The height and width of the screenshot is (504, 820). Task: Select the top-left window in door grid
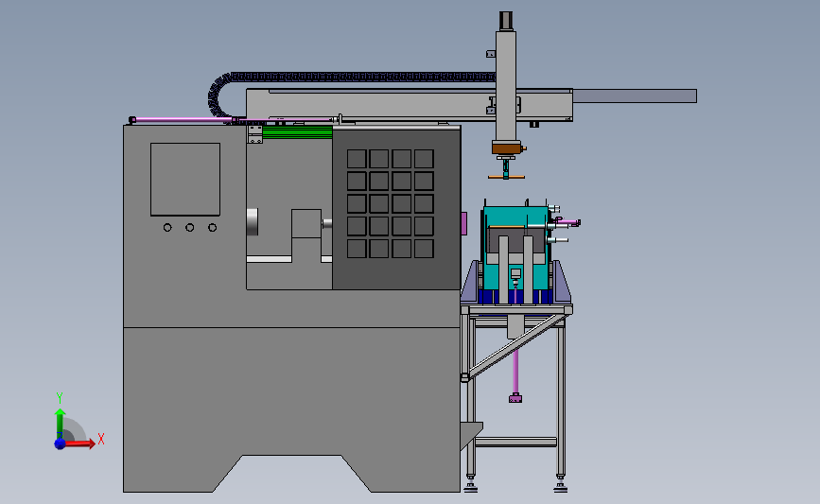(x=357, y=159)
